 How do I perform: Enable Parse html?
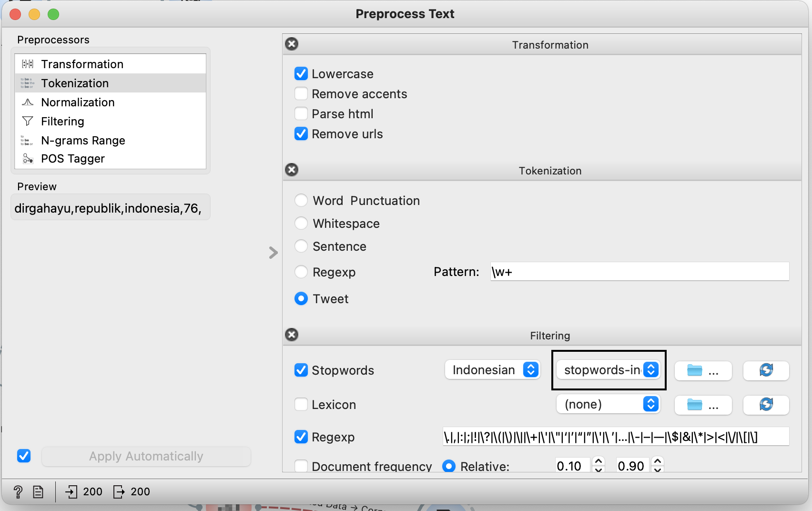coord(301,113)
